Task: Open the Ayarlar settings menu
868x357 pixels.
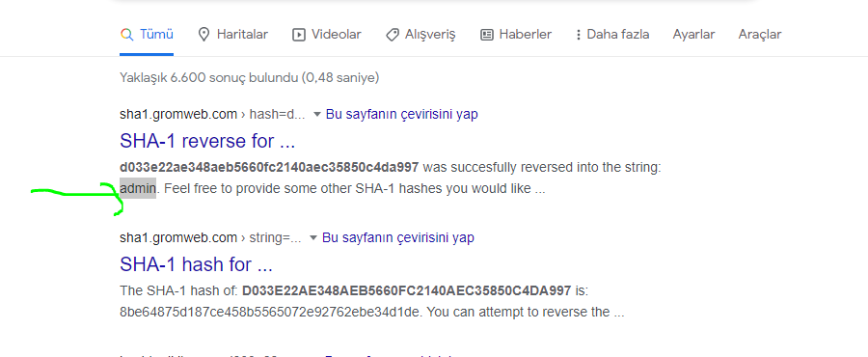Action: point(693,35)
